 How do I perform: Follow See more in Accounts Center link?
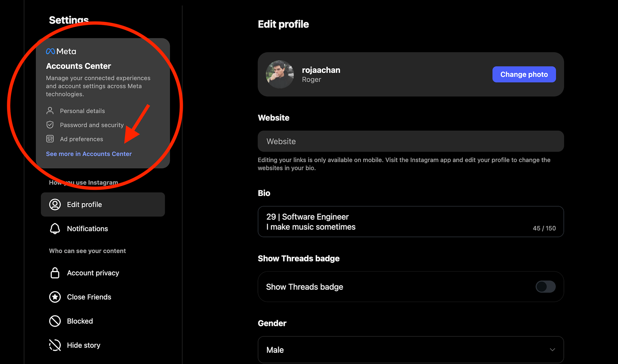tap(89, 154)
